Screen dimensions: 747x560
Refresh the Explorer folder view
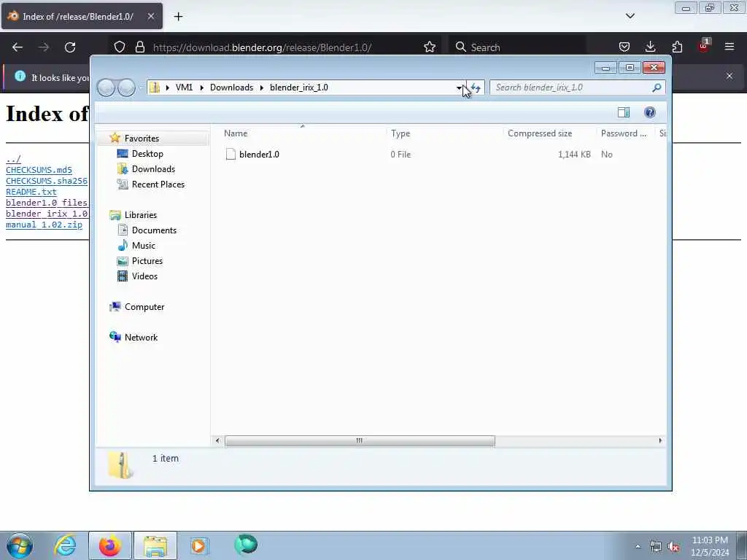476,87
